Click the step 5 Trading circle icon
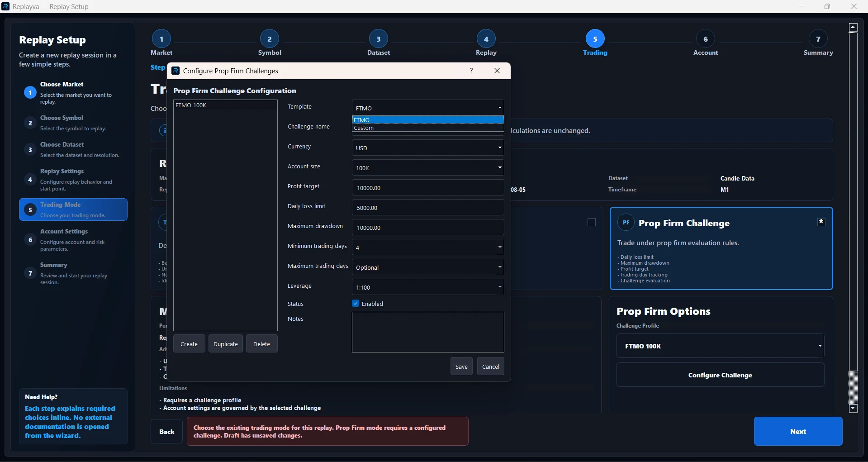 (595, 39)
